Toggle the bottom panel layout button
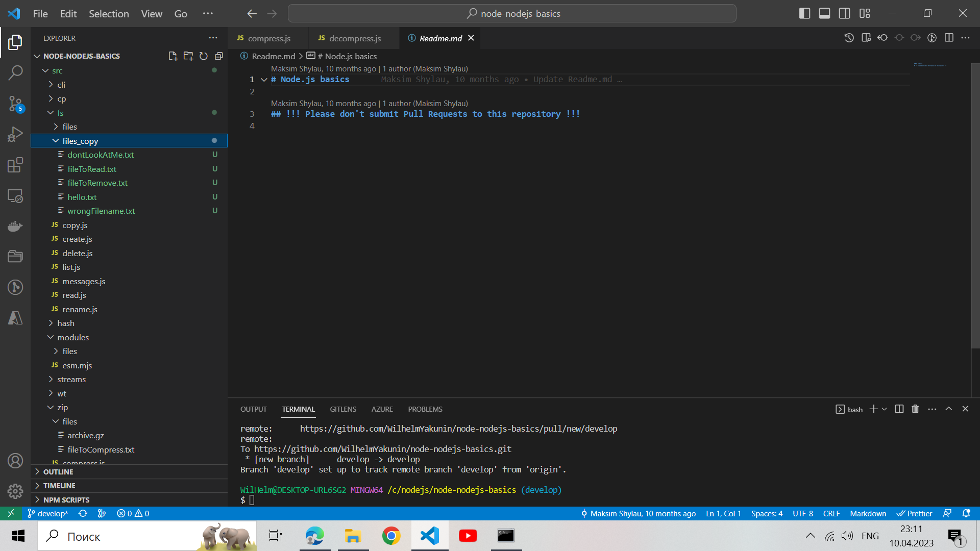 tap(824, 14)
